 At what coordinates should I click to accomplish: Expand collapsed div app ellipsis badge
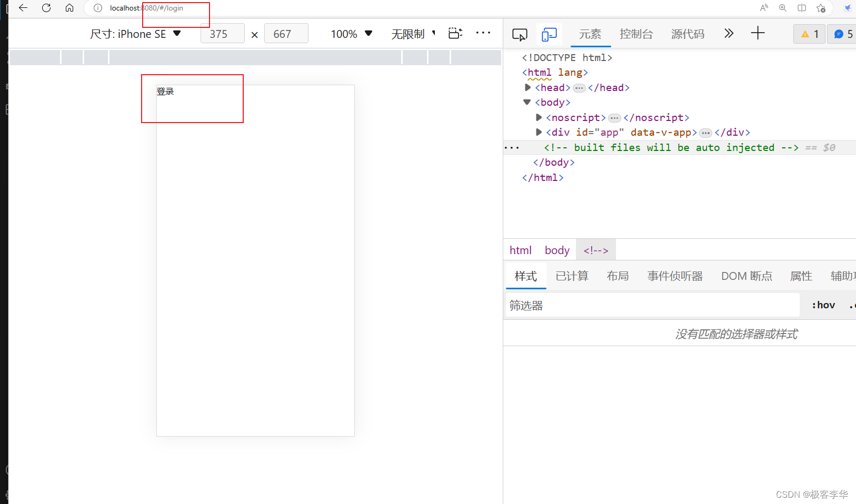[705, 133]
